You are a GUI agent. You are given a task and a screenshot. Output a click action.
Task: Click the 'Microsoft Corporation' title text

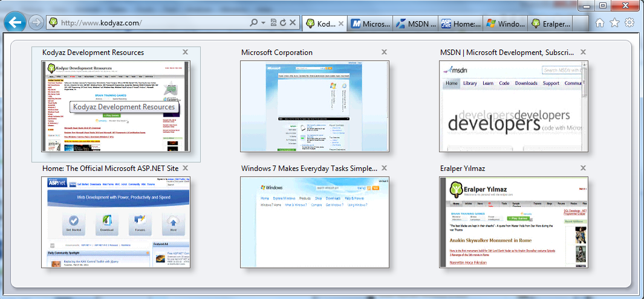coord(277,53)
